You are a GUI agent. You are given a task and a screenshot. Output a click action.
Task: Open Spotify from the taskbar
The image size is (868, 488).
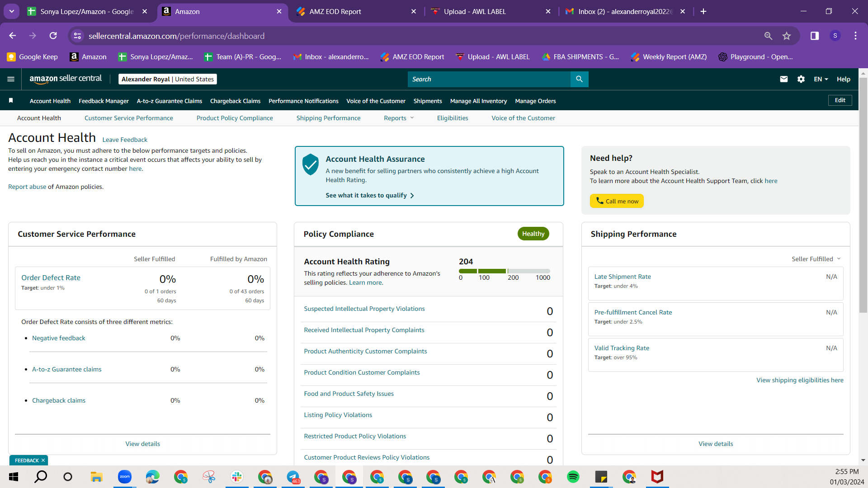573,477
